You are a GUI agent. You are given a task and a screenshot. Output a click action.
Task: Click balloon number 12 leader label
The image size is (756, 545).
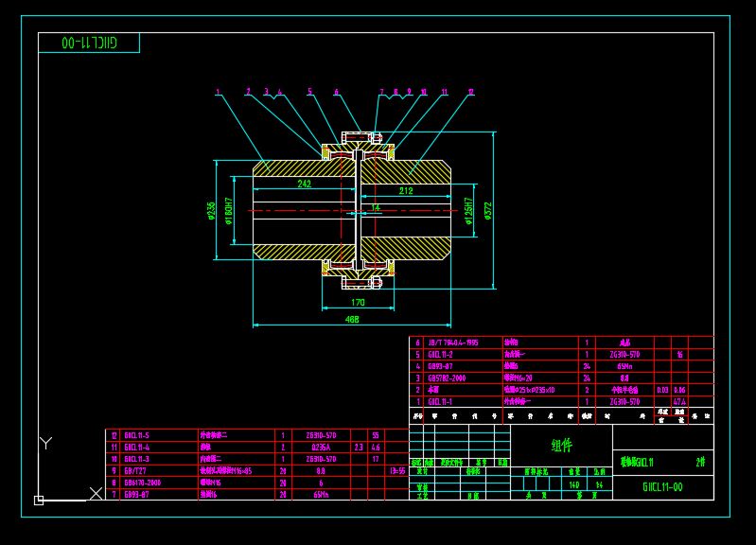[470, 92]
